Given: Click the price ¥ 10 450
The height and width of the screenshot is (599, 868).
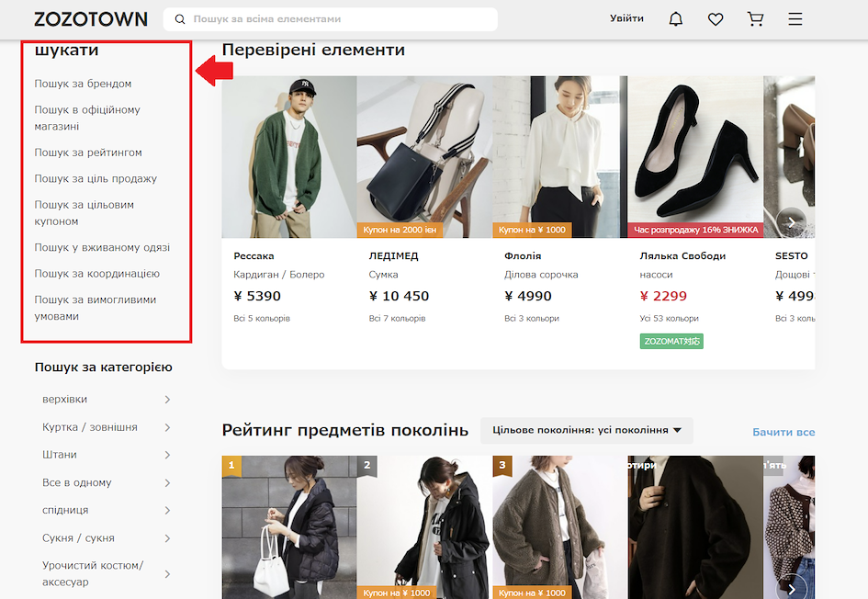Looking at the screenshot, I should coord(399,296).
